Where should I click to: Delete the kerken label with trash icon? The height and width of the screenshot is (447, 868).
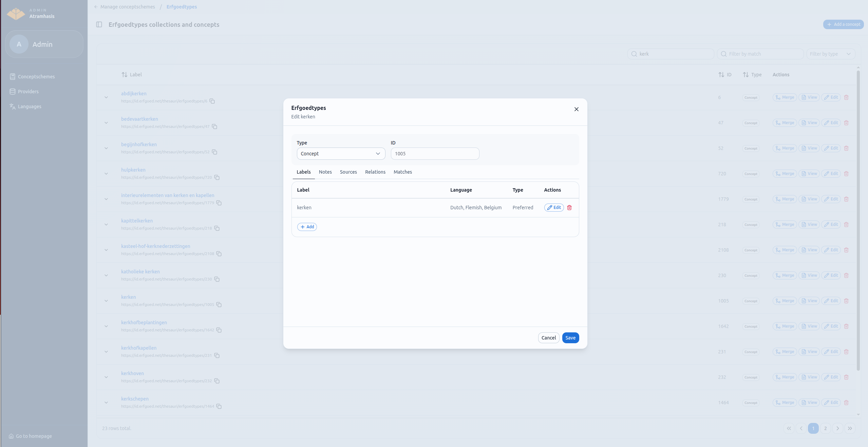click(569, 208)
